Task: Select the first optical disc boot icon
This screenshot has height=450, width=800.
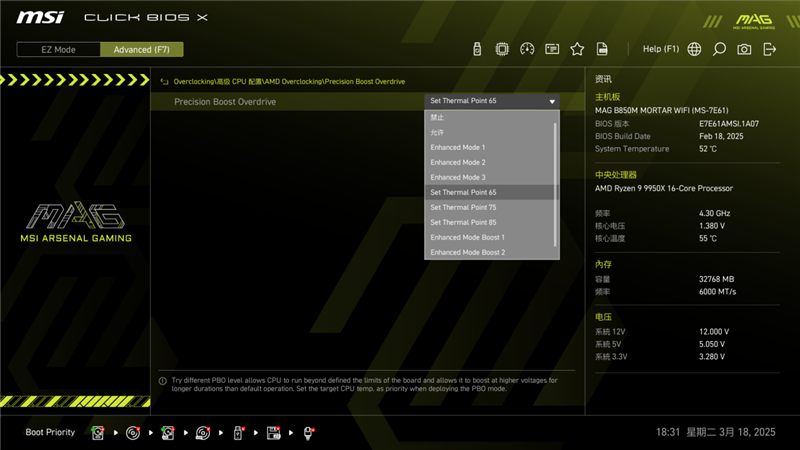Action: (x=133, y=433)
